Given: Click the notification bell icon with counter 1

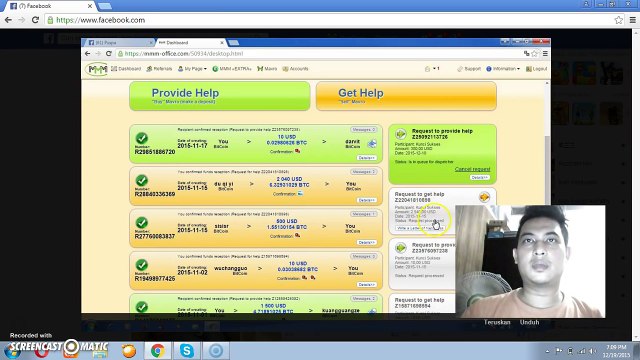Looking at the screenshot, I should [432, 69].
